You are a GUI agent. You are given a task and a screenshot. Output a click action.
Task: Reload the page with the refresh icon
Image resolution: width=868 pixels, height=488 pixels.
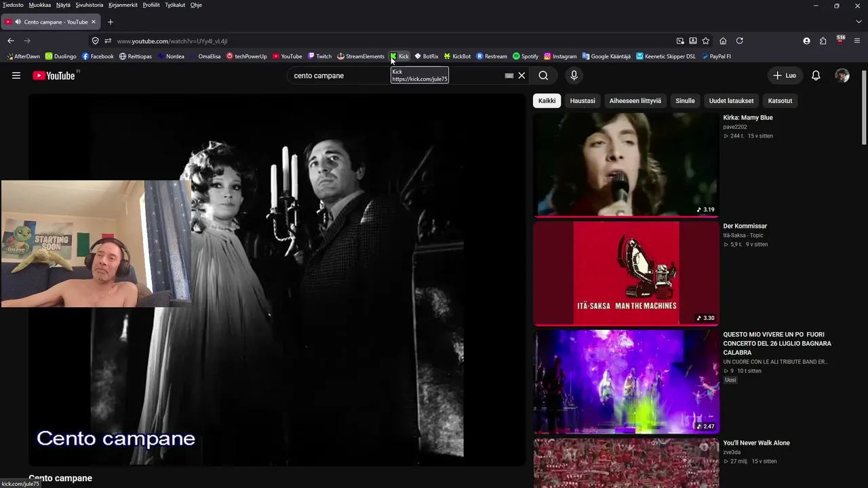tap(740, 41)
